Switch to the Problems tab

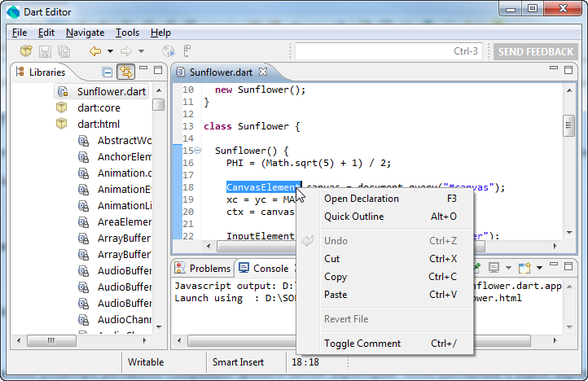(x=203, y=269)
